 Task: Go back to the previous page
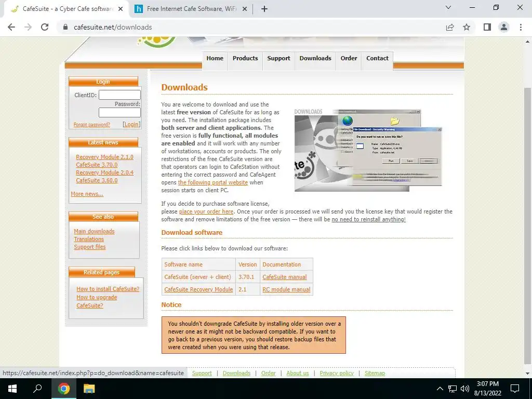click(11, 27)
